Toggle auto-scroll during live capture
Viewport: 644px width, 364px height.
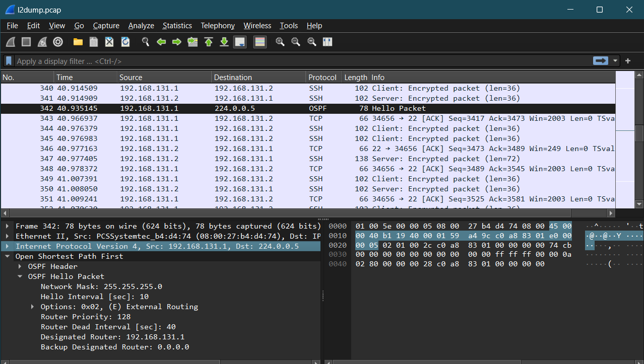(x=240, y=42)
